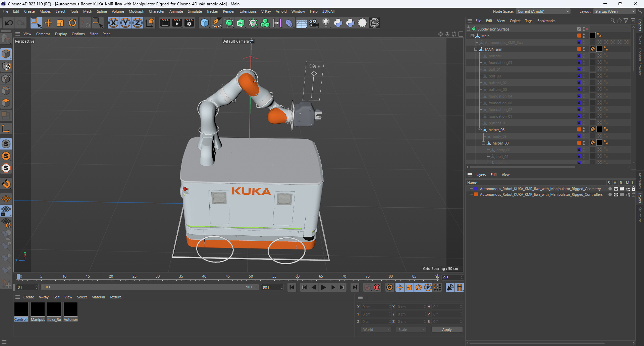Click the Undo arrow icon

pos(9,23)
